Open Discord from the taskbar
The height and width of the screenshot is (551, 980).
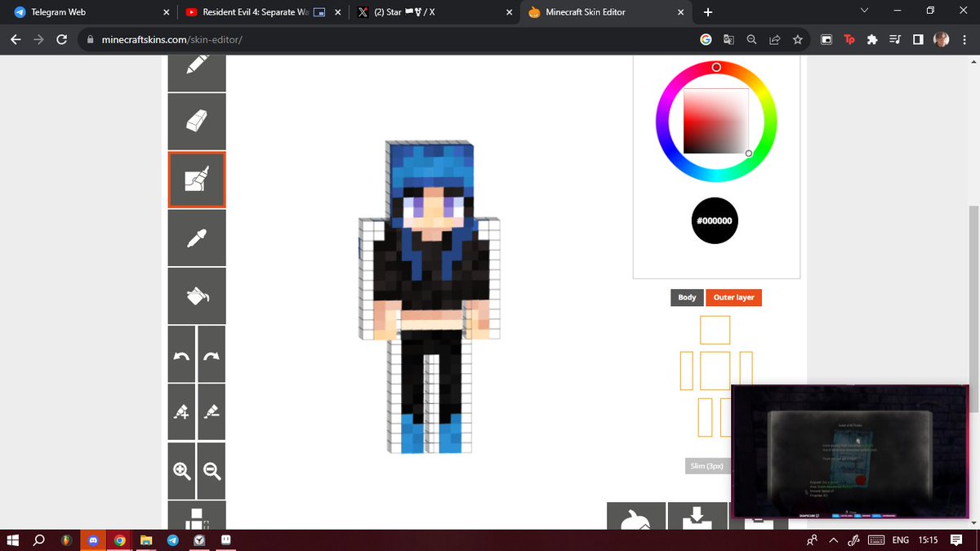pos(92,540)
